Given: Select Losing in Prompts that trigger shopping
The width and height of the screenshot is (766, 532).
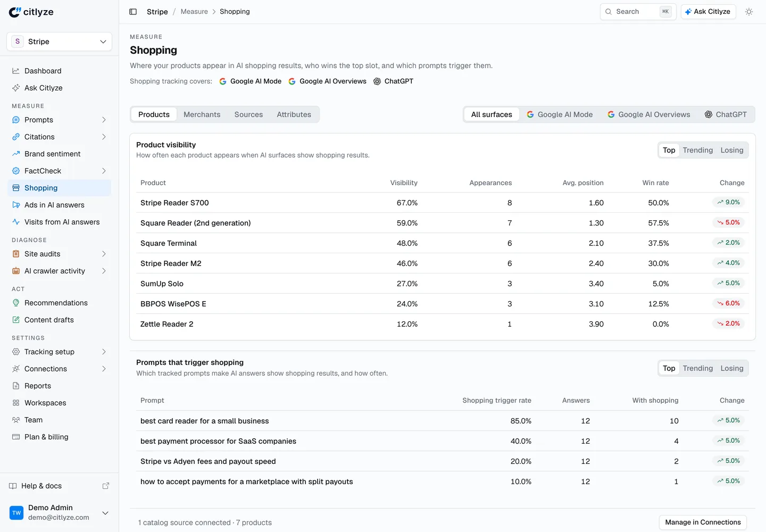Looking at the screenshot, I should pyautogui.click(x=732, y=368).
